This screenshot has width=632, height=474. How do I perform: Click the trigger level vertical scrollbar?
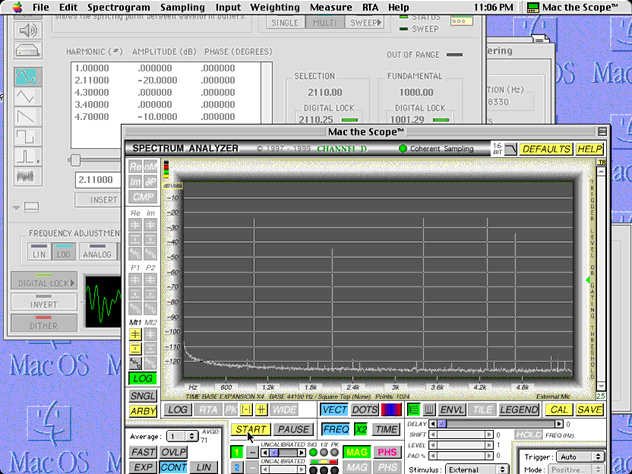pyautogui.click(x=601, y=278)
